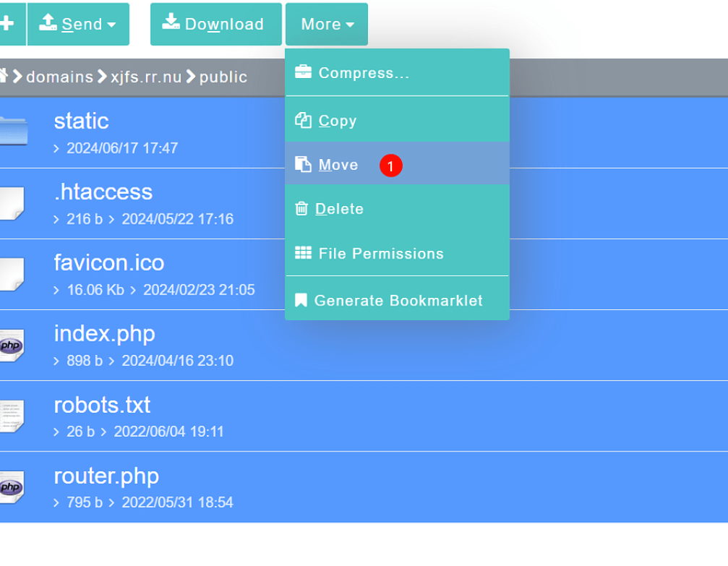728x566 pixels.
Task: Choose Move from the More menu
Action: [x=338, y=165]
